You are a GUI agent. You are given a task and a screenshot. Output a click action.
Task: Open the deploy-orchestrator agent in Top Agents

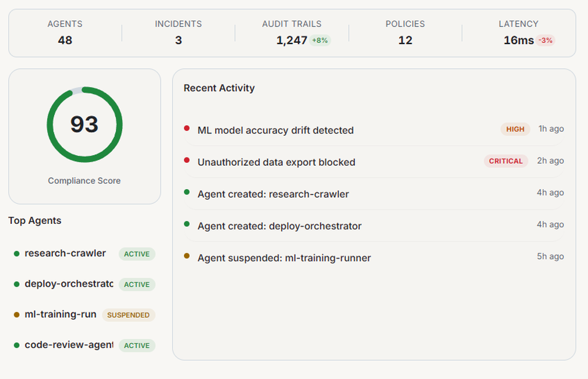tap(84, 284)
